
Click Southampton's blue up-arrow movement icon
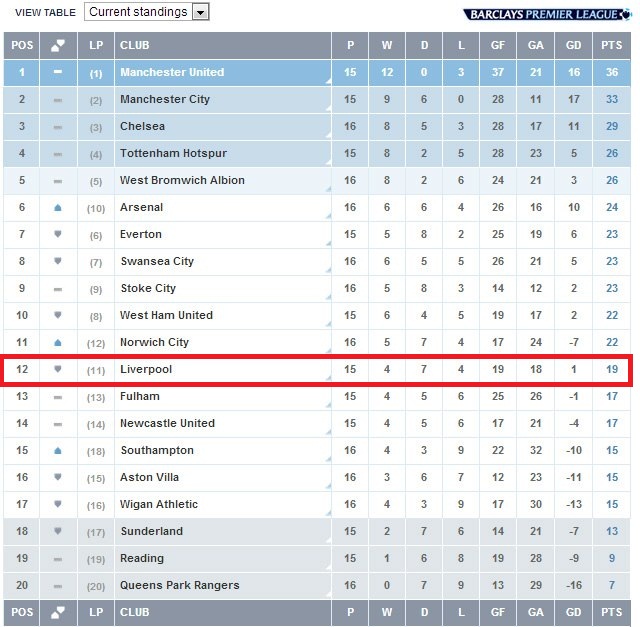pos(58,451)
